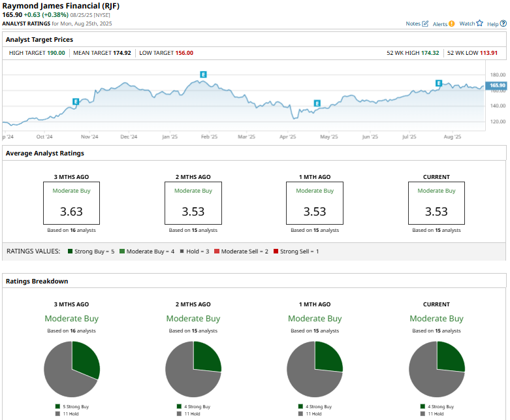The width and height of the screenshot is (510, 420).
Task: Open the Notes edit icon
Action: point(425,24)
